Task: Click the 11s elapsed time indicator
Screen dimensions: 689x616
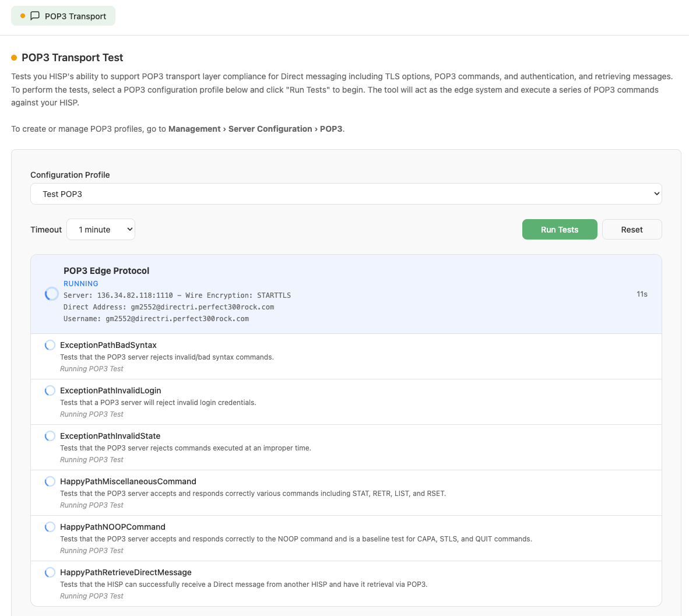Action: [x=642, y=294]
